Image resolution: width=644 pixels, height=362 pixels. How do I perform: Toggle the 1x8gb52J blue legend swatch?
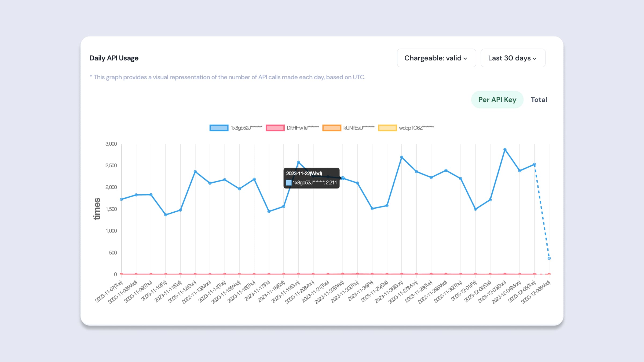pyautogui.click(x=219, y=128)
